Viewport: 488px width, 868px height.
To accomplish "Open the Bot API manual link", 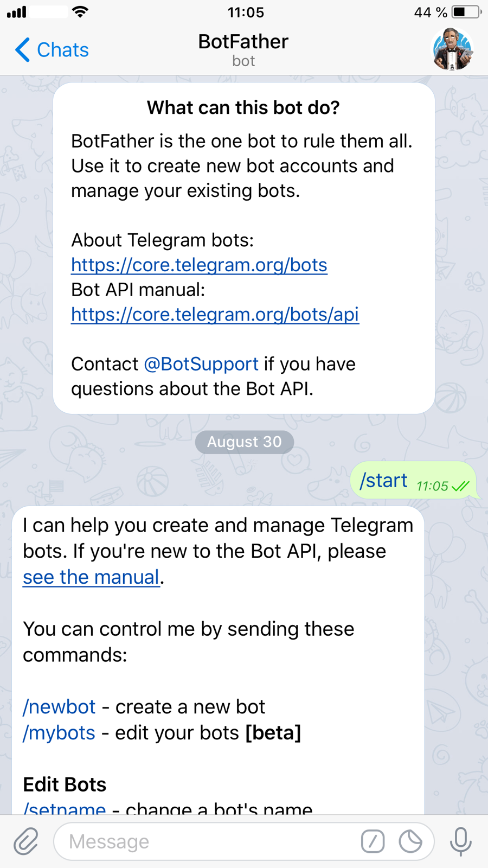I will pyautogui.click(x=215, y=315).
